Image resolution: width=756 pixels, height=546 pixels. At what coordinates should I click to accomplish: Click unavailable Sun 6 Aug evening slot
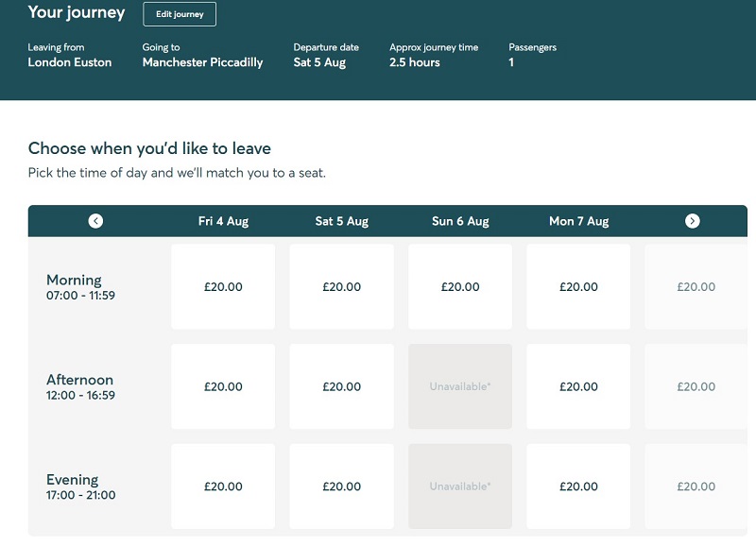pos(460,486)
